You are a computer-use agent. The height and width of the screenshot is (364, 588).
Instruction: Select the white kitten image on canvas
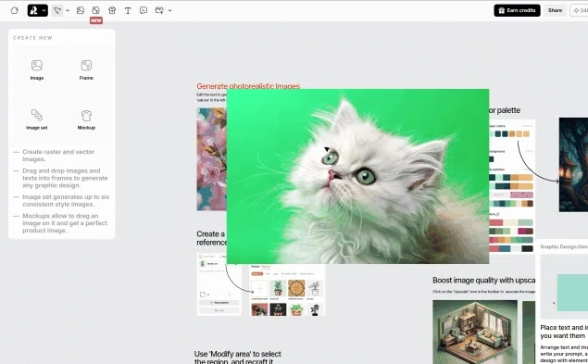357,176
